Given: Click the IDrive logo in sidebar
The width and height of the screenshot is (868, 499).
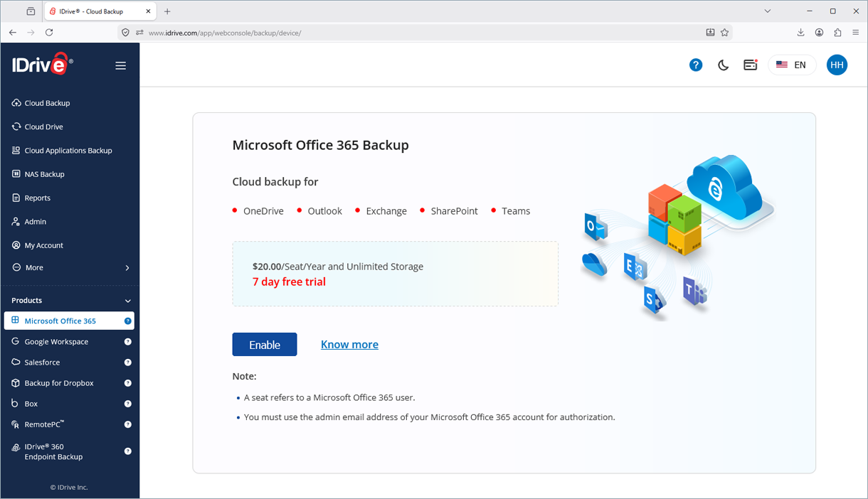Looking at the screenshot, I should (42, 64).
